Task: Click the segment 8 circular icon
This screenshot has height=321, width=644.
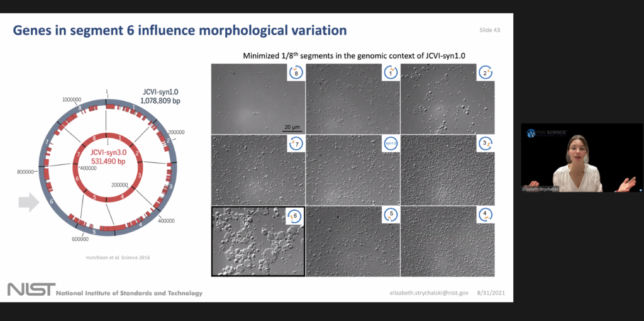Action: (x=296, y=73)
